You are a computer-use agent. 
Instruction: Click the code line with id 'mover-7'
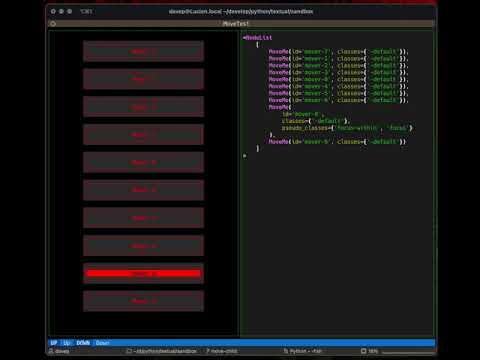tap(338, 52)
